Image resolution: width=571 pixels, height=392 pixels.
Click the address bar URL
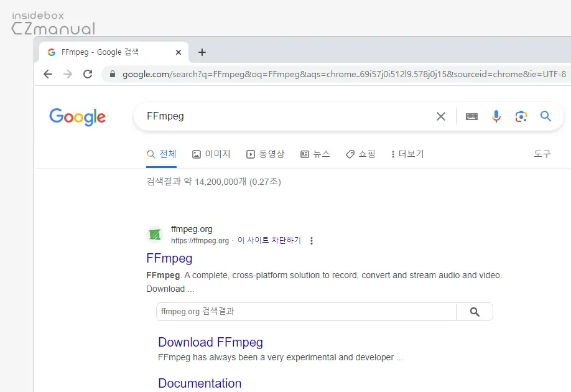[344, 74]
